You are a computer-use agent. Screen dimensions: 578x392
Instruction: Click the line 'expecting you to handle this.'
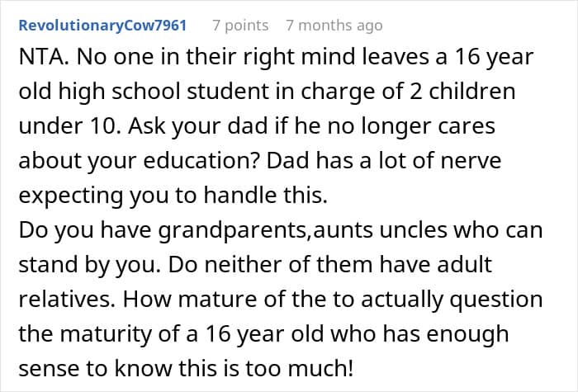173,196
